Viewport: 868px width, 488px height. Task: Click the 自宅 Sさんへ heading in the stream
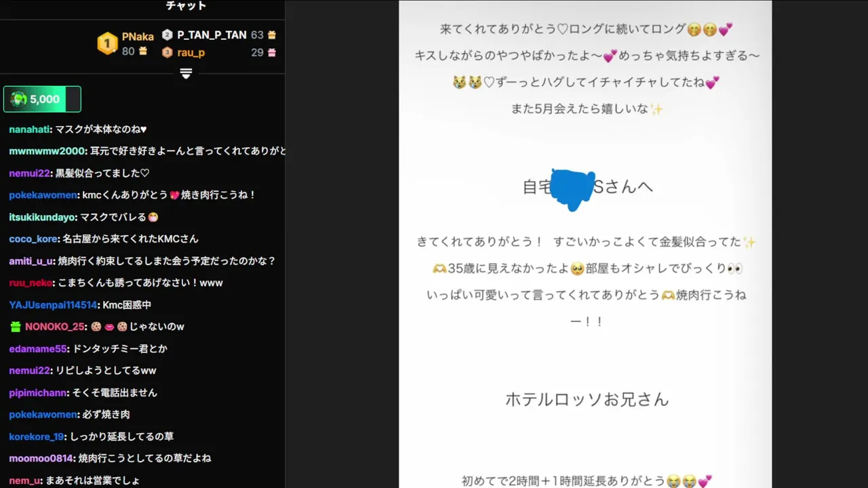point(588,187)
